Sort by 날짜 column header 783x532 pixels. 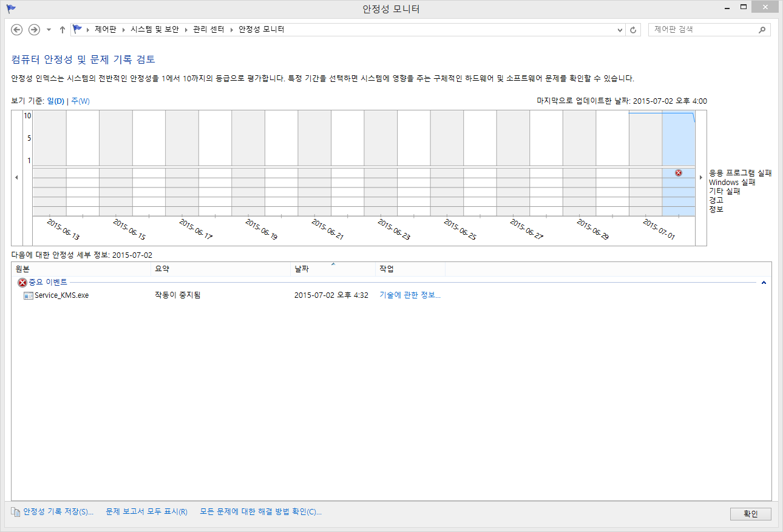pos(333,269)
